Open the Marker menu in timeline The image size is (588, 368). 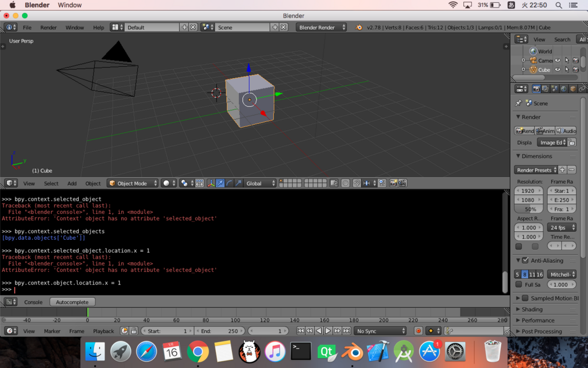click(52, 331)
